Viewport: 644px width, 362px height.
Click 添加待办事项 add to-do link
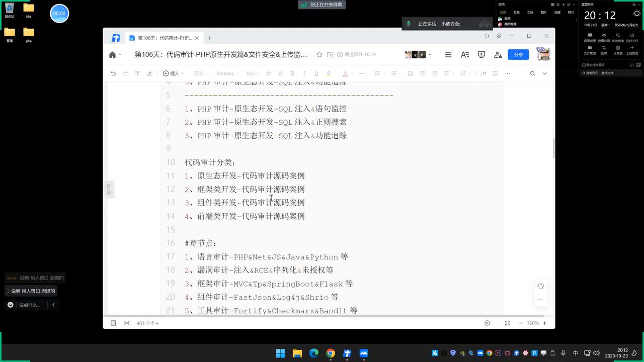593,65
